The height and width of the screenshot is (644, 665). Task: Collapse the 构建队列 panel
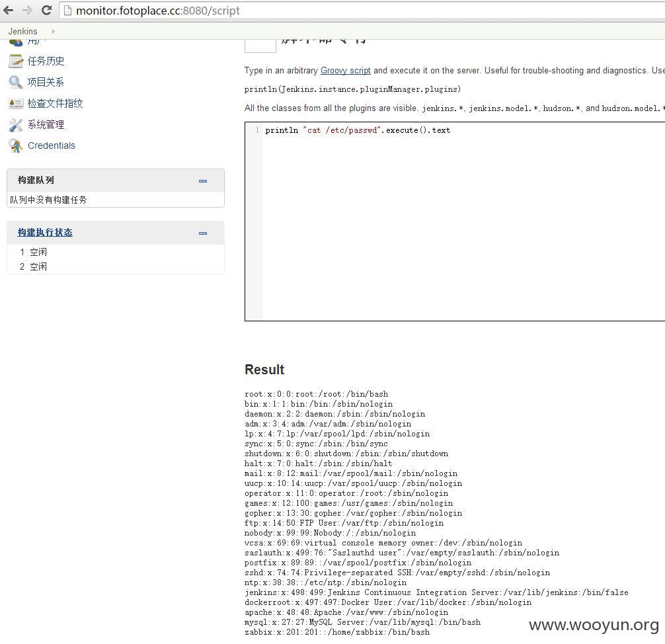point(203,181)
